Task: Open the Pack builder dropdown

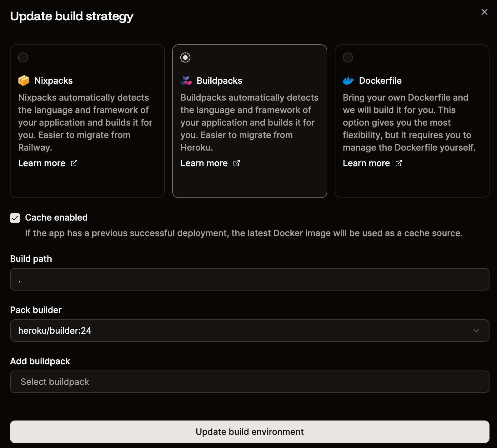Action: click(x=250, y=331)
